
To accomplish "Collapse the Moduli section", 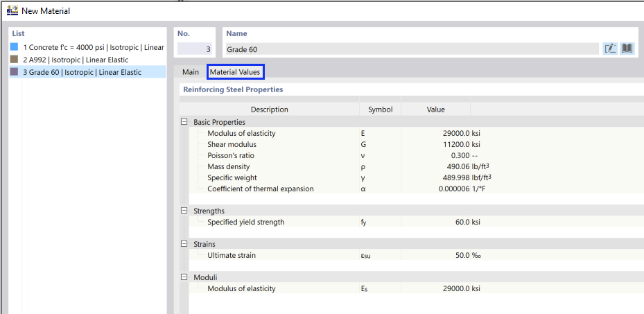I will 184,277.
